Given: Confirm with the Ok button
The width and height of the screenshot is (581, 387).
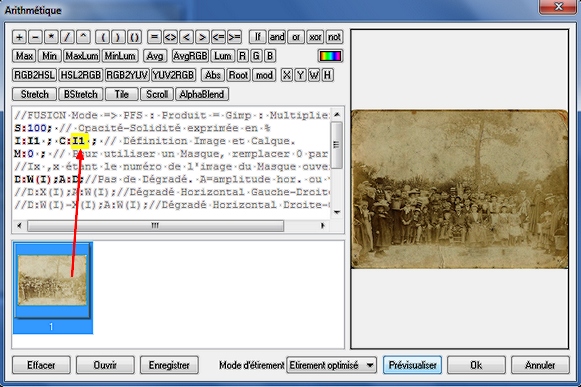Looking at the screenshot, I should pyautogui.click(x=476, y=365).
